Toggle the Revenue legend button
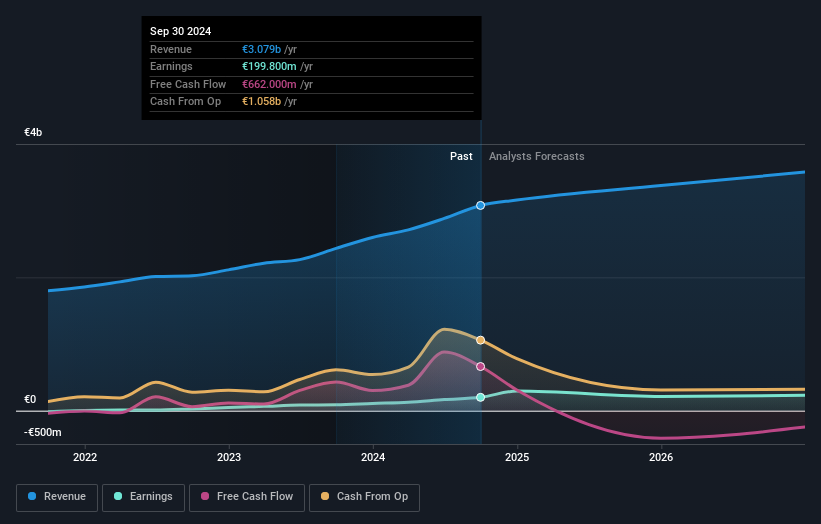 point(57,497)
